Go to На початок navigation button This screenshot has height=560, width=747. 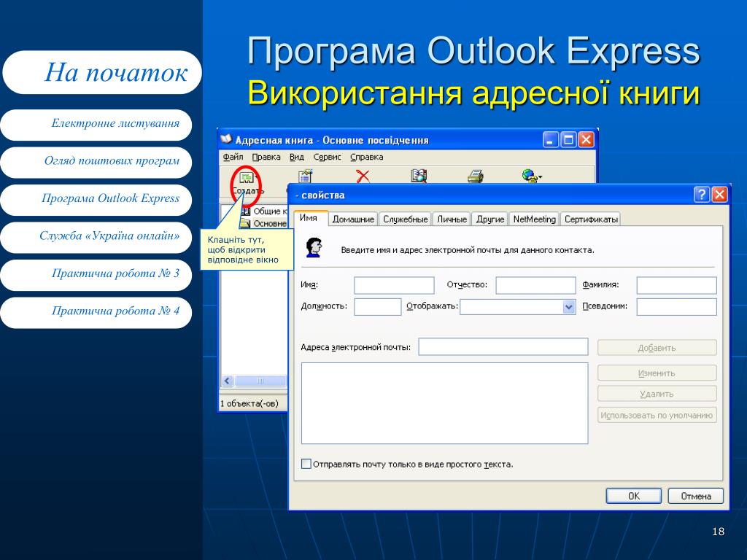click(x=102, y=72)
